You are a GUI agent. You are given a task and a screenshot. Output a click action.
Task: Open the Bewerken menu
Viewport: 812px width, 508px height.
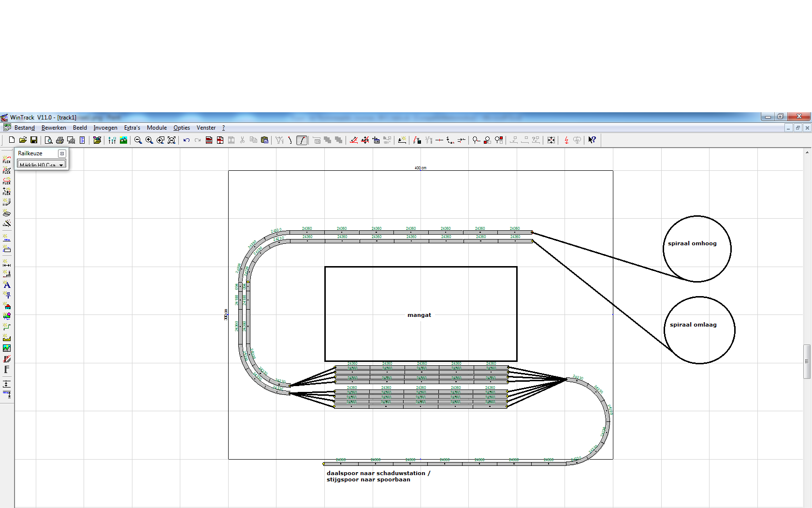coord(54,128)
